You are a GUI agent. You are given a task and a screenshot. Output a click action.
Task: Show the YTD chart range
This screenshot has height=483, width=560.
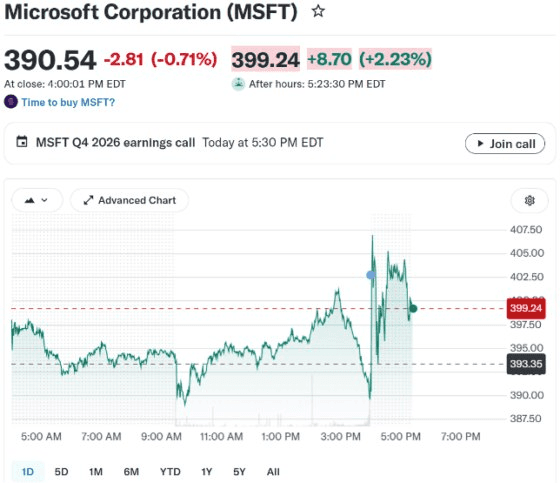pos(170,472)
